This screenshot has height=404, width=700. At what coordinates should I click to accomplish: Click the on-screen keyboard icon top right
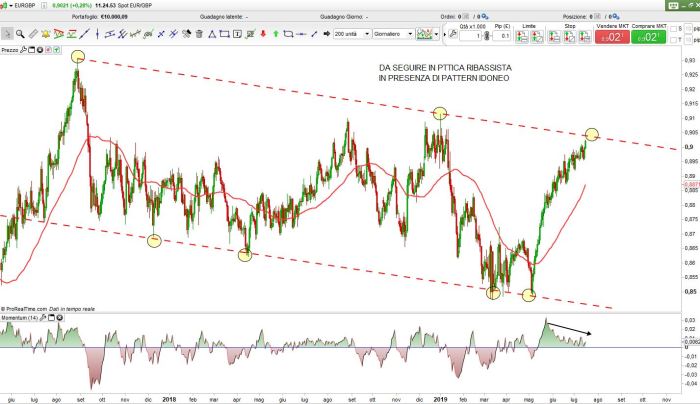[673, 5]
